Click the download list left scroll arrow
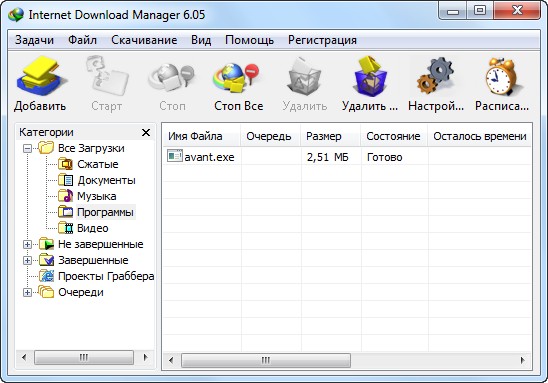This screenshot has height=383, width=548. (171, 360)
